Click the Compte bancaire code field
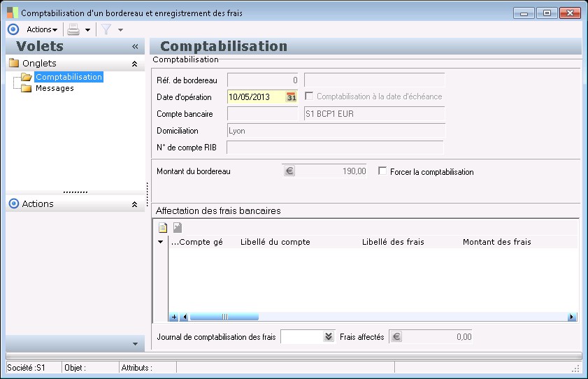The image size is (588, 379). coord(262,113)
